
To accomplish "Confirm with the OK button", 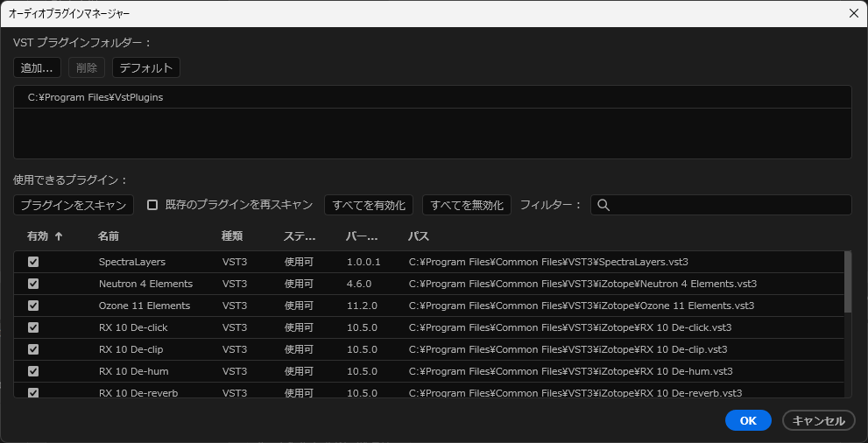I will tap(748, 420).
